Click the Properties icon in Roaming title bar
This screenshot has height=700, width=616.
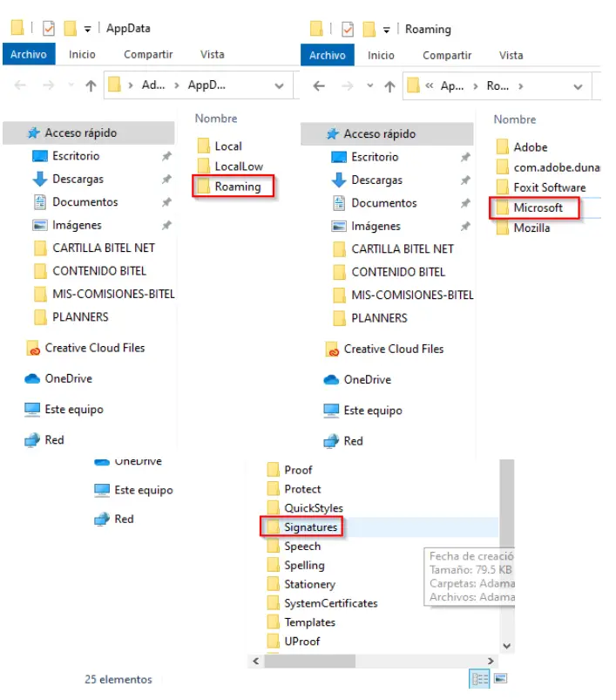[x=347, y=30]
